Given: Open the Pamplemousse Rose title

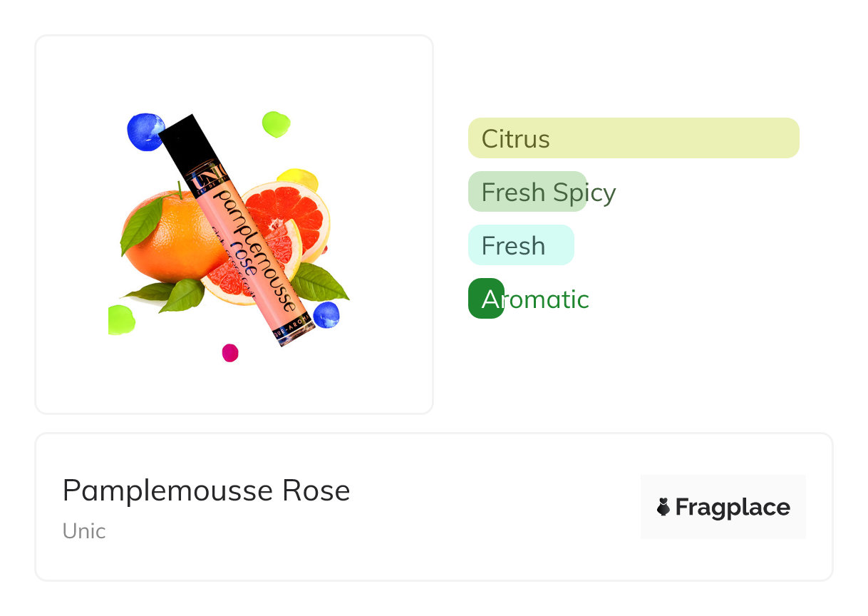Looking at the screenshot, I should tap(206, 491).
